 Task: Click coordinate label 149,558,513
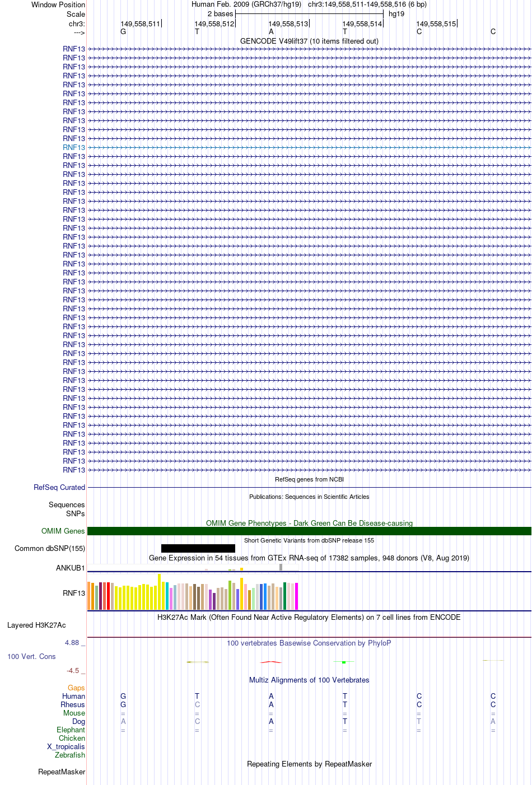point(288,24)
